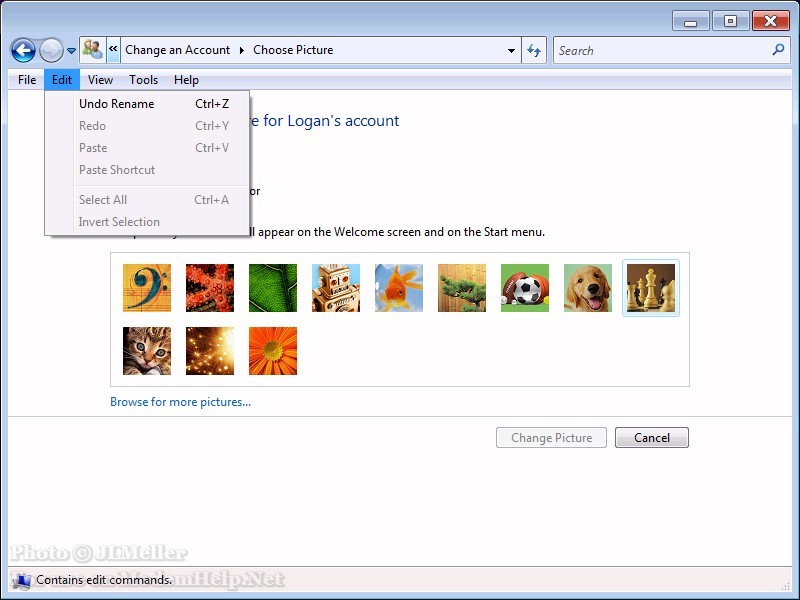Open Browse for more pictures link
The image size is (800, 600).
point(181,402)
